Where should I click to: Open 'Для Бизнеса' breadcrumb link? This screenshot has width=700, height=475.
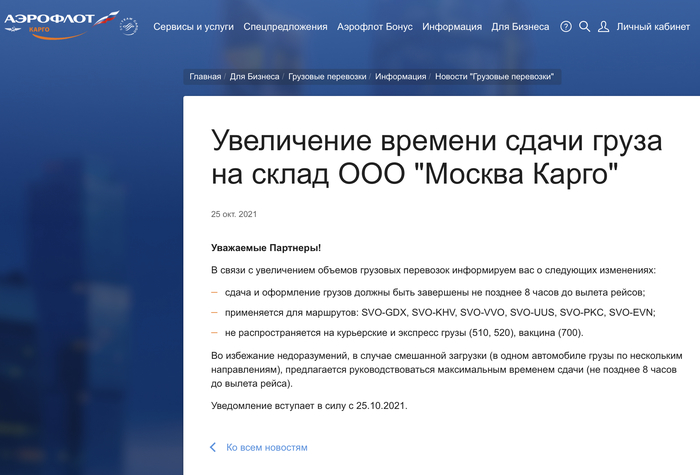[254, 76]
